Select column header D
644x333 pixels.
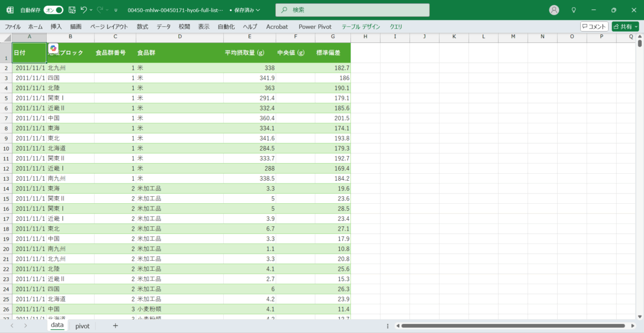click(180, 37)
